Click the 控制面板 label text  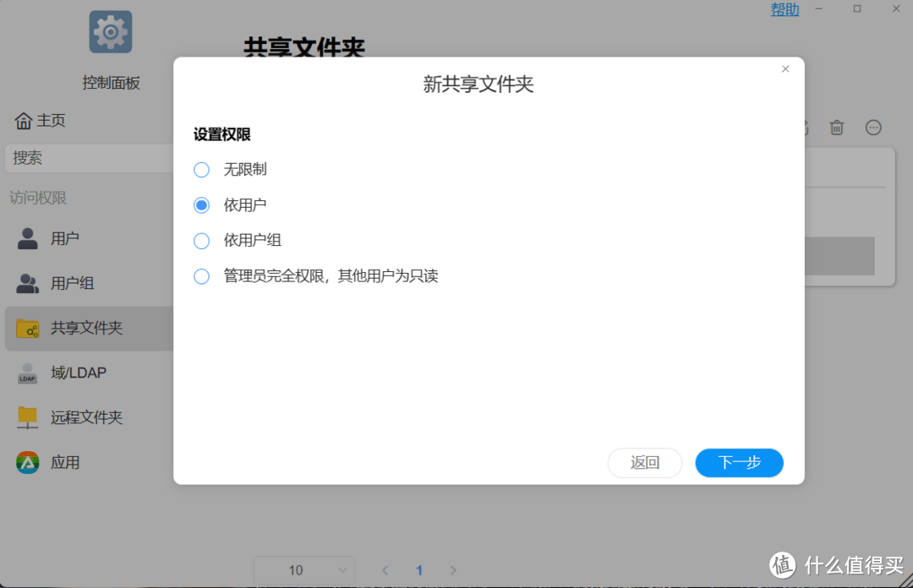(112, 83)
